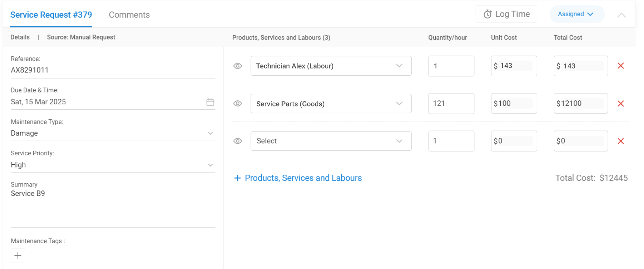Add a maintenance tag with plus icon
The height and width of the screenshot is (269, 644).
[x=18, y=255]
